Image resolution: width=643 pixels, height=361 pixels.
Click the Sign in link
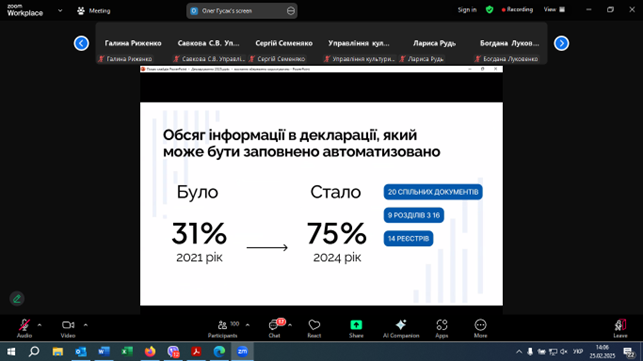(467, 9)
